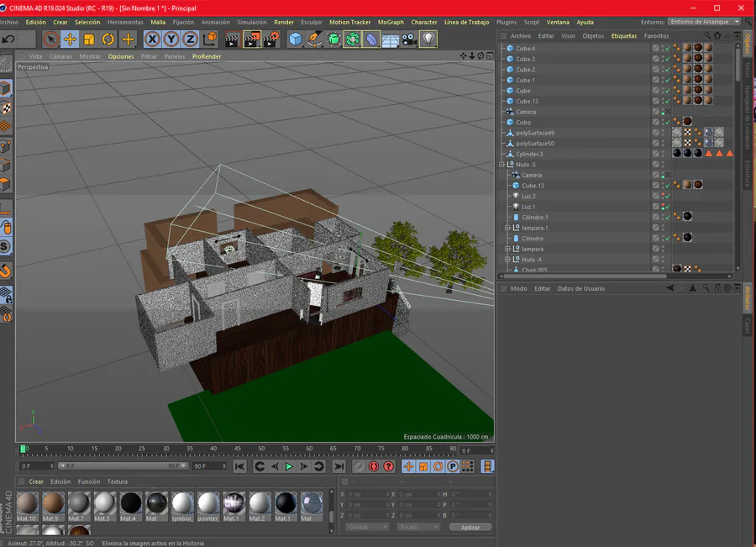Screen dimensions: 756x547
Task: Add a Cube primitive object
Action: pyautogui.click(x=295, y=39)
